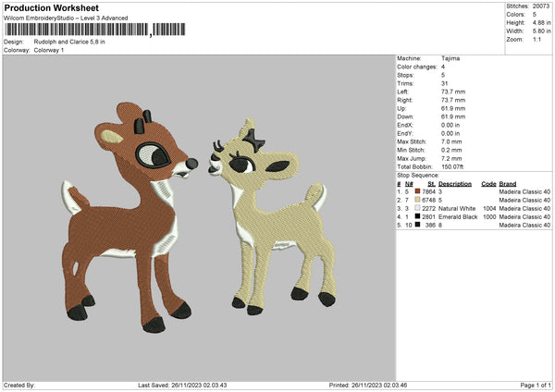Click the 'Brand' column header
555x392 pixels.
pyautogui.click(x=508, y=184)
